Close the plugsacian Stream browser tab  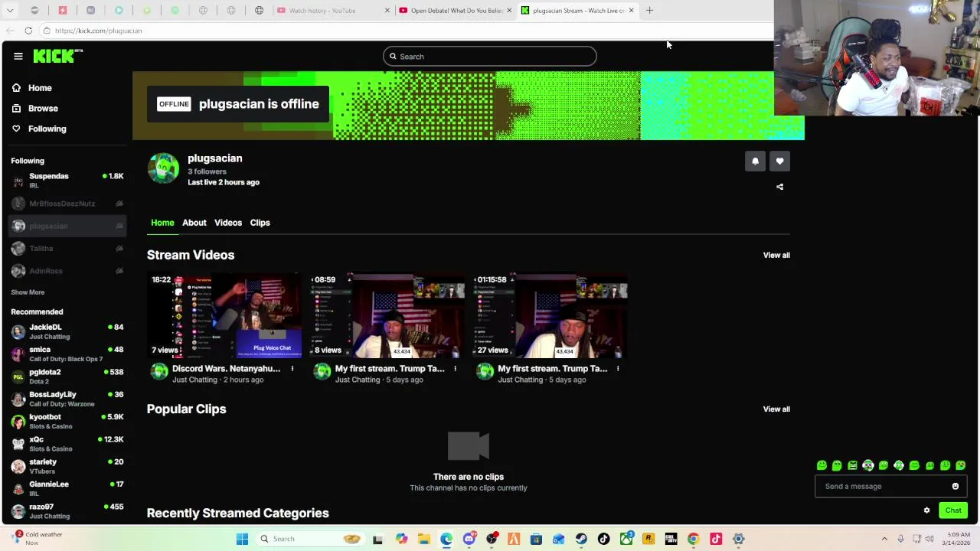coord(631,11)
